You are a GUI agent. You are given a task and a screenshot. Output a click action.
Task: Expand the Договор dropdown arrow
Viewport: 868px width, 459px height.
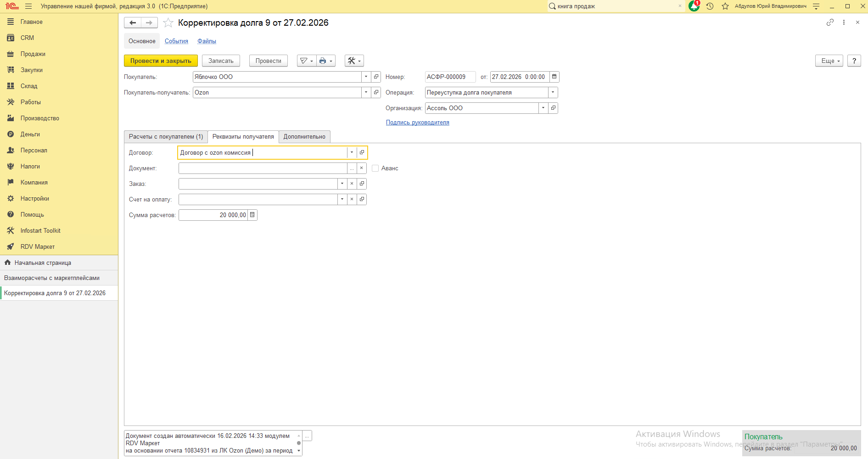tap(352, 152)
